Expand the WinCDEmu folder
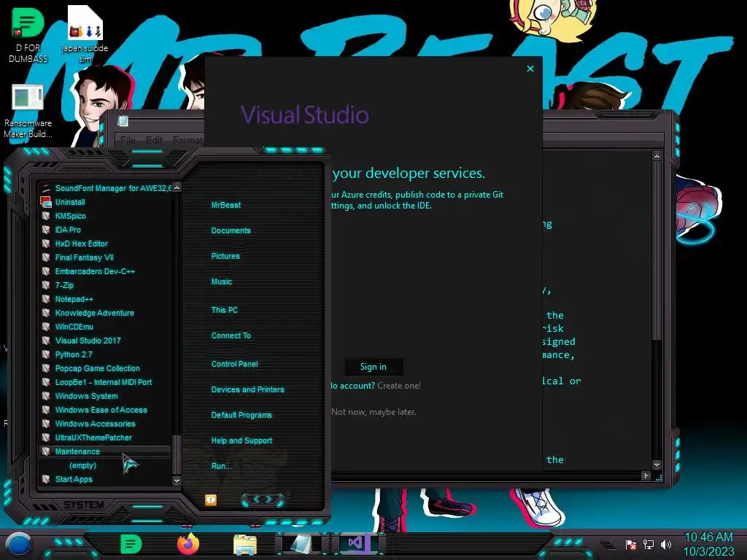 (105, 327)
